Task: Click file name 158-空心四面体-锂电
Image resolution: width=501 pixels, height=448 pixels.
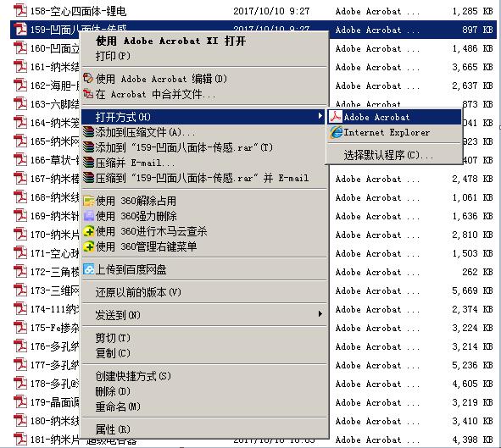Action: tap(79, 11)
